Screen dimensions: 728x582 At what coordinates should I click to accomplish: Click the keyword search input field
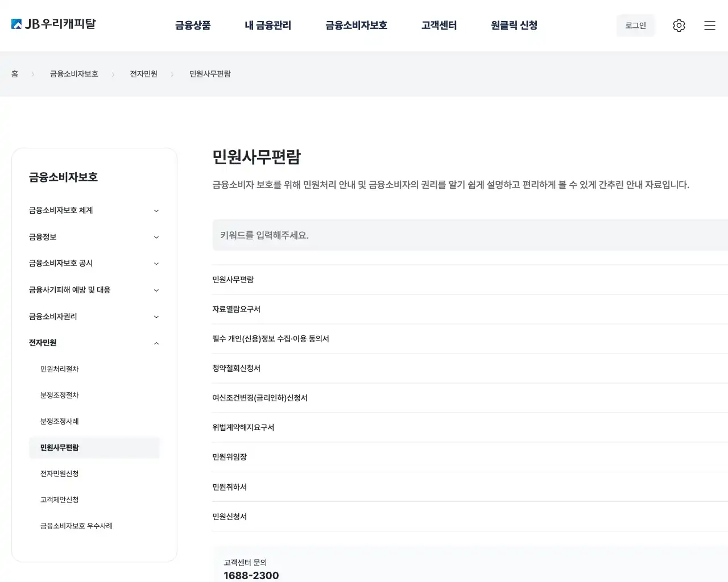click(470, 235)
